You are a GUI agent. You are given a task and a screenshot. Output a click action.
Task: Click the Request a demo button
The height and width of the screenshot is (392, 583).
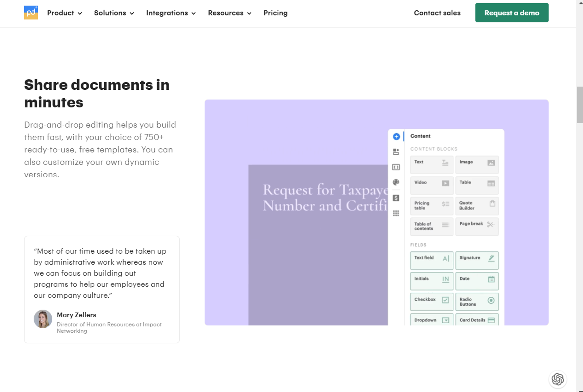512,13
